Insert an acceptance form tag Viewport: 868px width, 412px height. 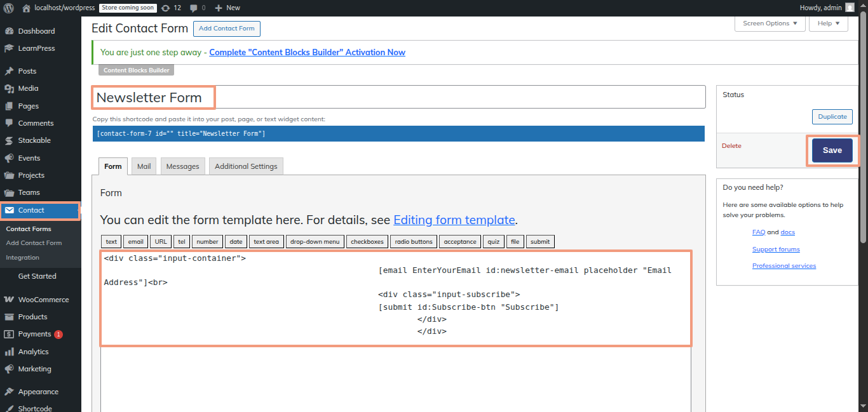coord(460,241)
